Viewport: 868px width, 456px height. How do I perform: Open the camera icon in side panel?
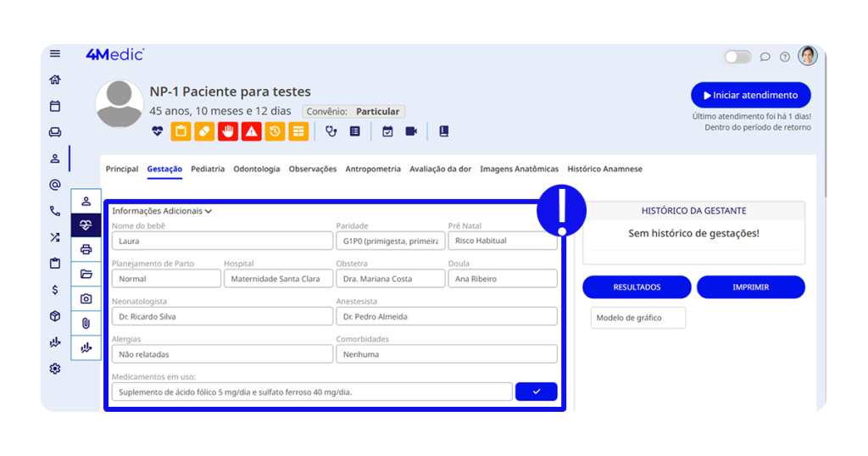[86, 298]
